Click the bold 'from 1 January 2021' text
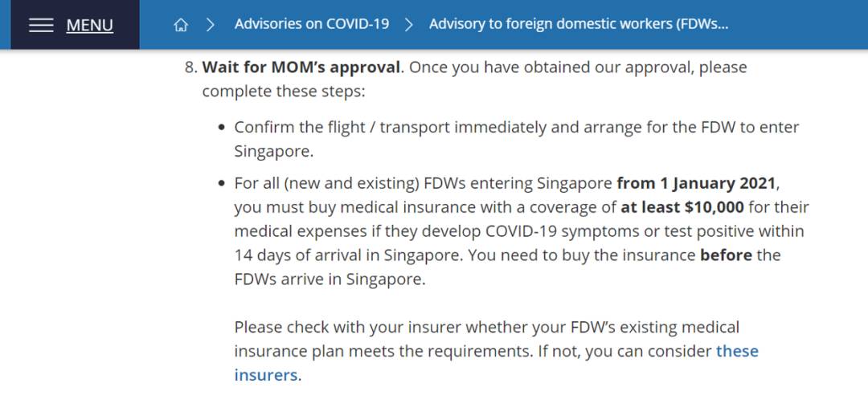 pyautogui.click(x=697, y=183)
